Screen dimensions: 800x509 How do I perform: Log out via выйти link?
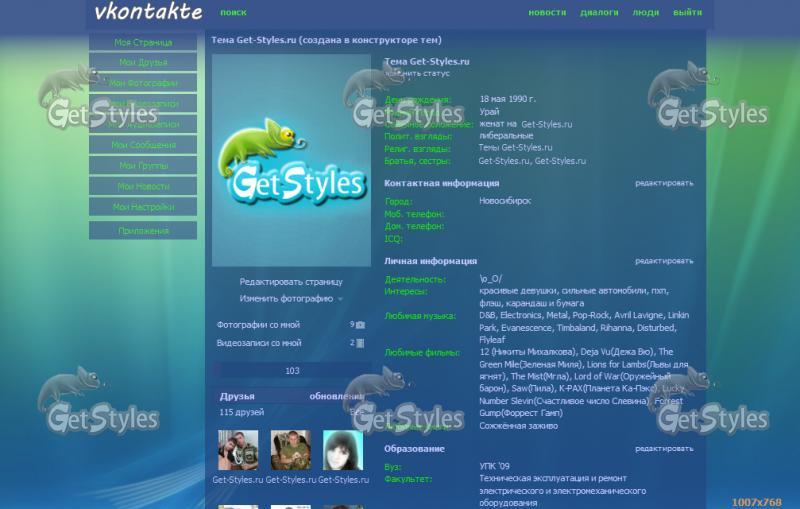point(687,13)
